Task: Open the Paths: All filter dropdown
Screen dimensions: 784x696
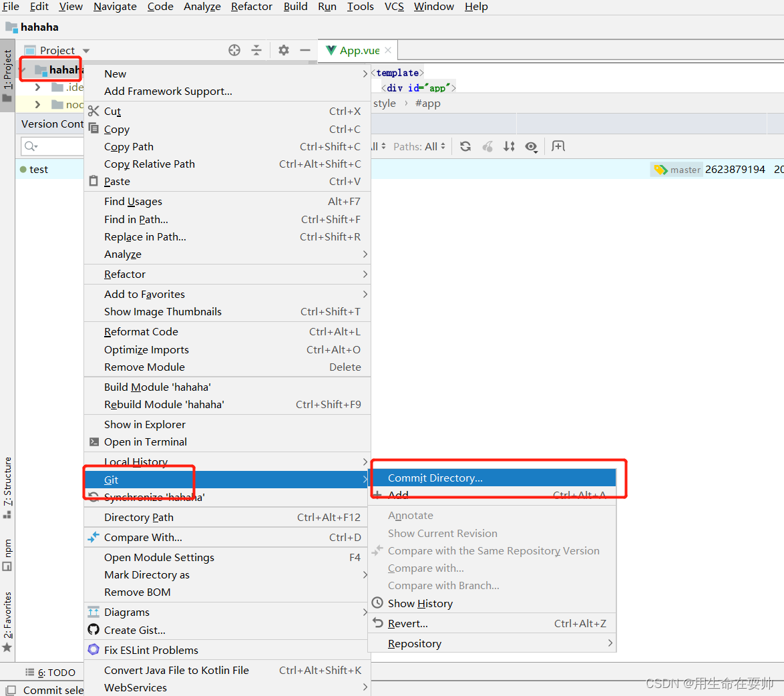Action: [x=419, y=146]
